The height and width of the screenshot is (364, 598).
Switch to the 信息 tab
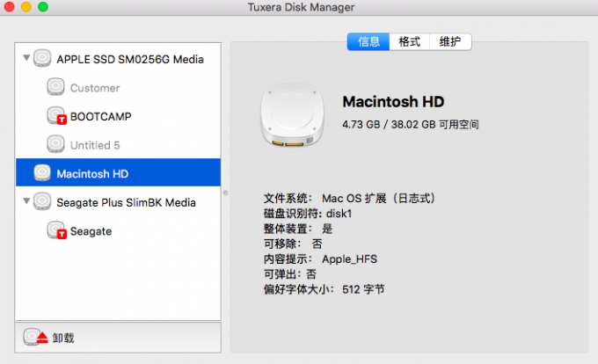[x=368, y=41]
